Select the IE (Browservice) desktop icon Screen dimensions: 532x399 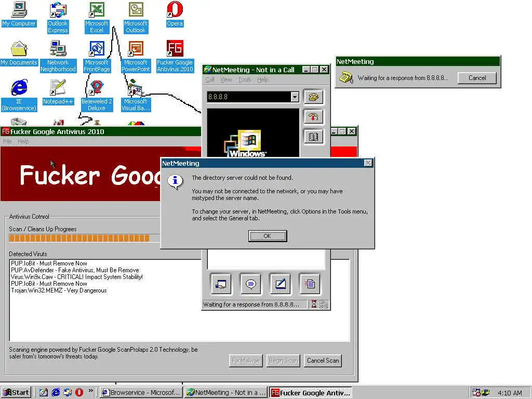(x=19, y=96)
